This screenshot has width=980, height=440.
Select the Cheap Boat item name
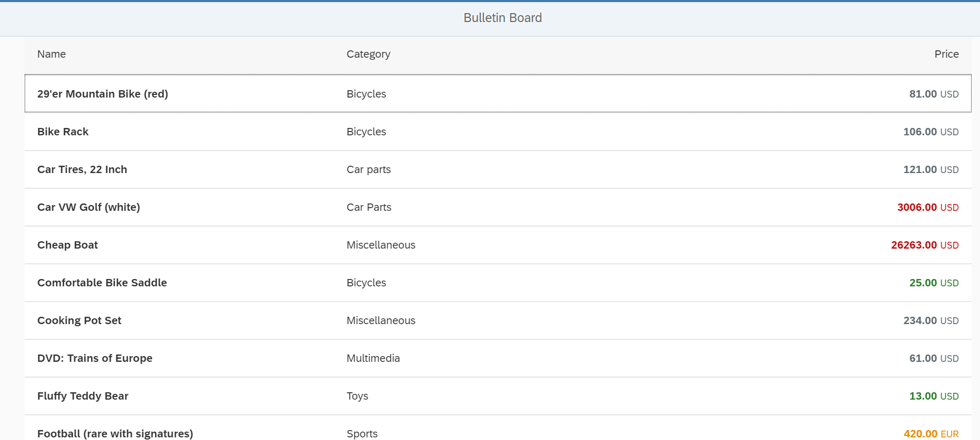click(x=68, y=245)
